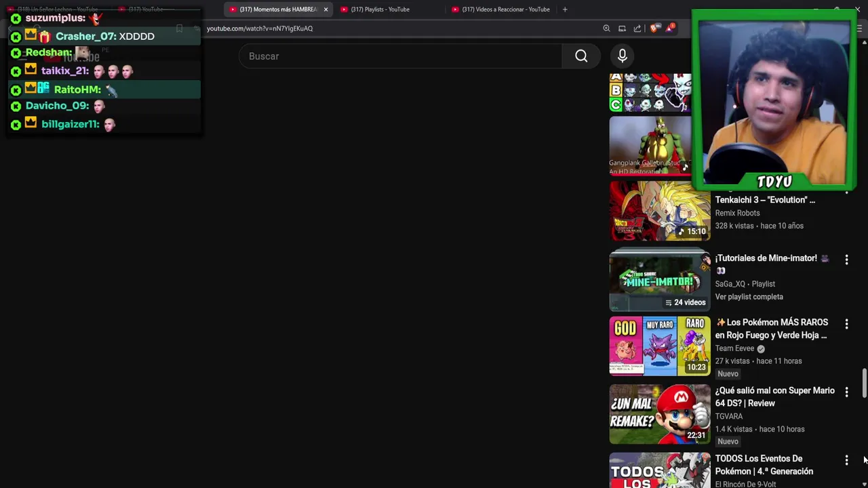Open title ¿Qué salió mal con Super Mario 64 DS?
Image resolution: width=868 pixels, height=488 pixels.
coord(775,396)
